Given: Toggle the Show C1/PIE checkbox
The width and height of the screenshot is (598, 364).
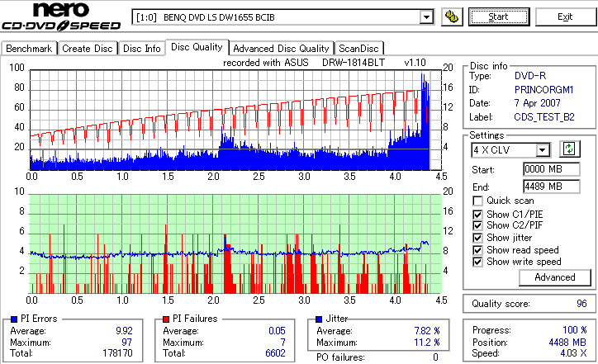Looking at the screenshot, I should pos(477,215).
